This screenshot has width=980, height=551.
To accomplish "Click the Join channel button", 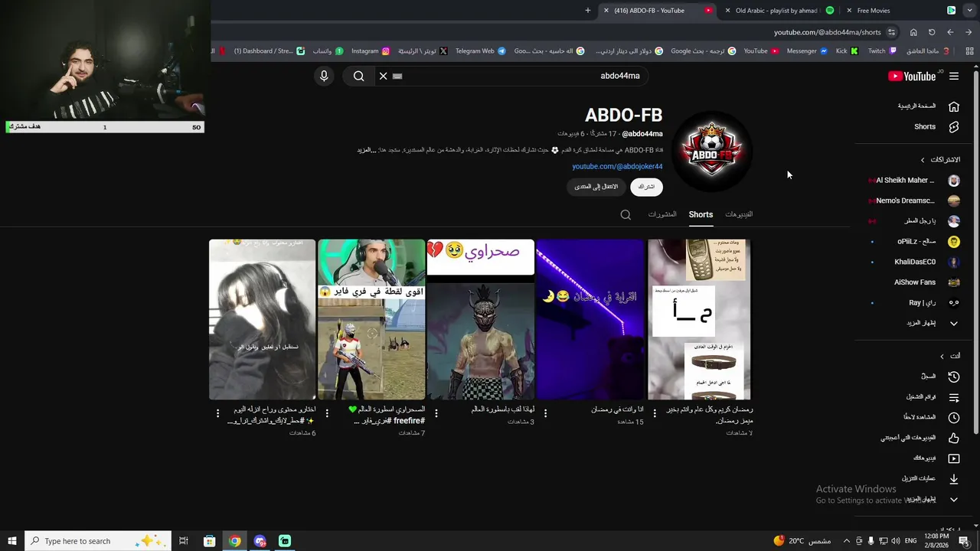I will [x=596, y=187].
